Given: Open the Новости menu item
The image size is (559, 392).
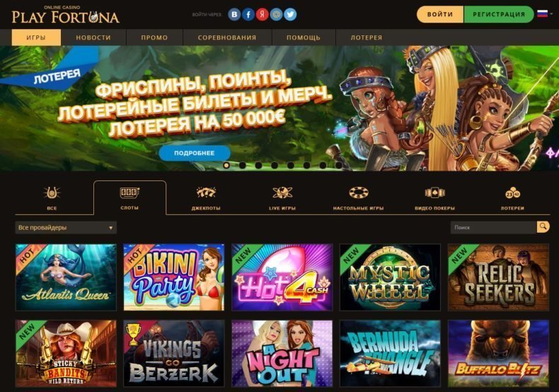Looking at the screenshot, I should click(93, 38).
